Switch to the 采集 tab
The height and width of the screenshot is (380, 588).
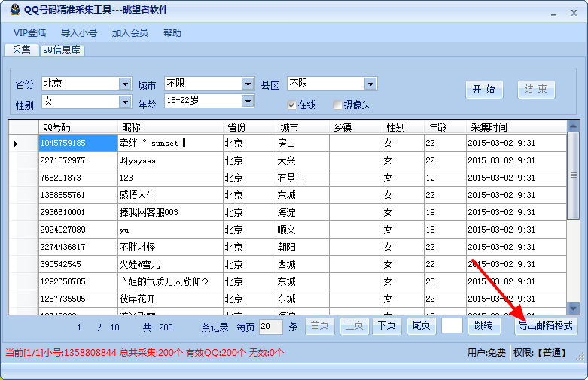click(x=21, y=50)
